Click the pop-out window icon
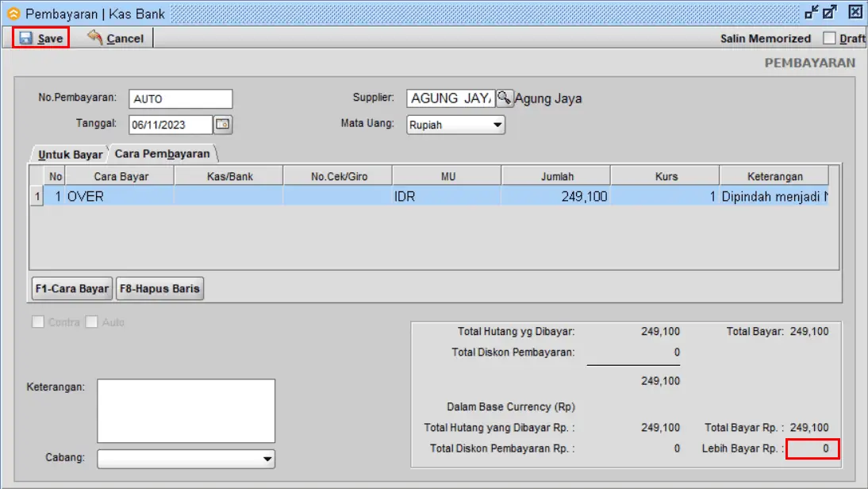 830,12
